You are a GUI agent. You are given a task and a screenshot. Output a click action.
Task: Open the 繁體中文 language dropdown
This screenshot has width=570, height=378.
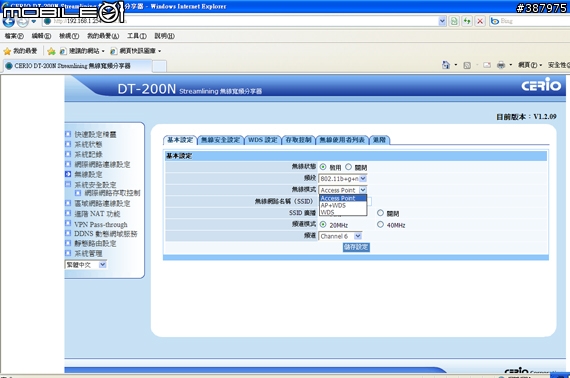point(86,265)
